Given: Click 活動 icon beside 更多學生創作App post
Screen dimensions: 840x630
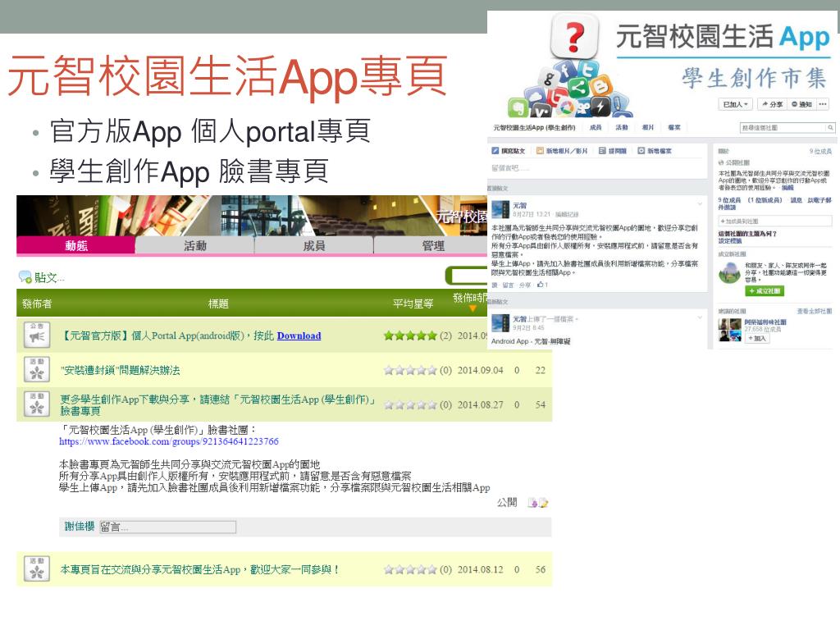Looking at the screenshot, I should pos(37,404).
